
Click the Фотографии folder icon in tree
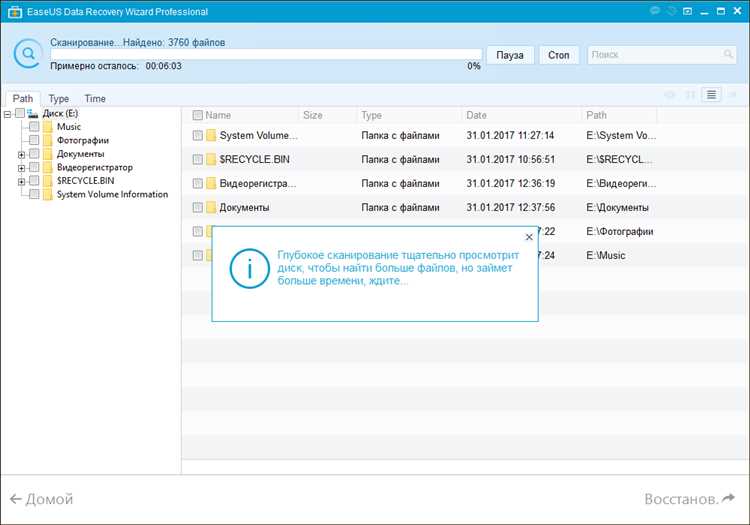pos(47,140)
